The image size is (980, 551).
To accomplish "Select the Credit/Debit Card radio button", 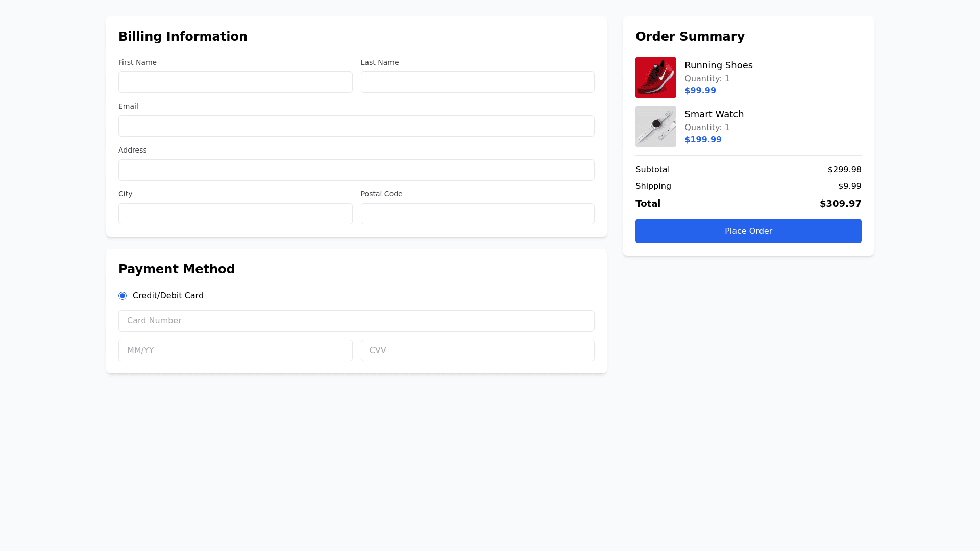I will 122,296.
